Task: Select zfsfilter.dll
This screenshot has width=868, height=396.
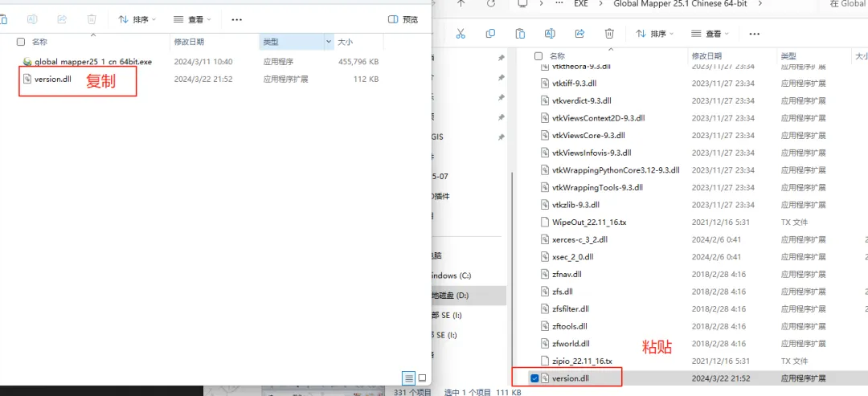Action: [571, 308]
